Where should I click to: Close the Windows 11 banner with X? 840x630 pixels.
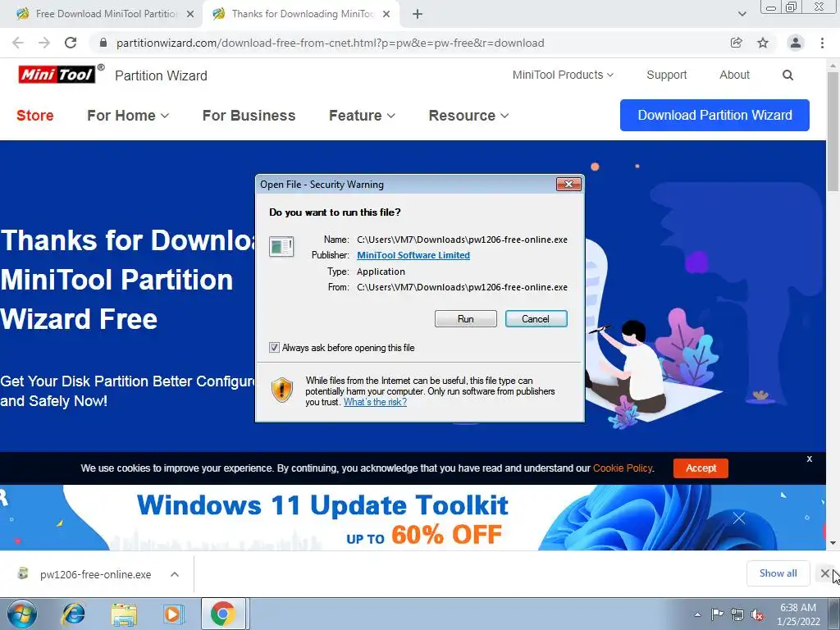click(739, 518)
